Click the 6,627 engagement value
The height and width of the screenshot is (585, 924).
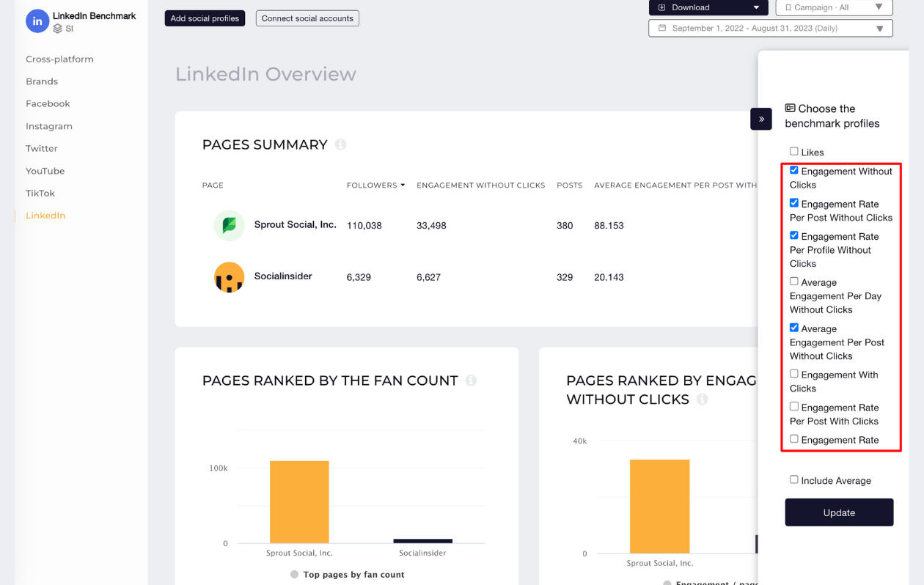pyautogui.click(x=428, y=277)
